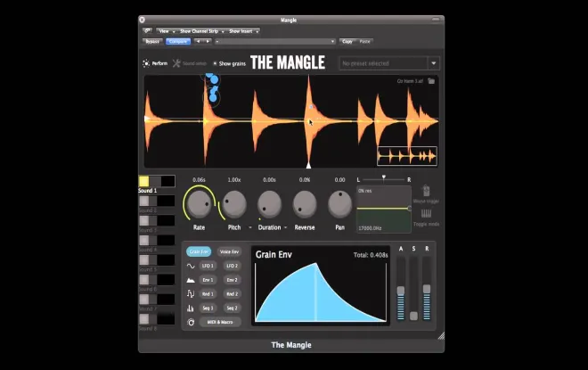
Task: Go to previous preset arrow
Action: click(198, 41)
